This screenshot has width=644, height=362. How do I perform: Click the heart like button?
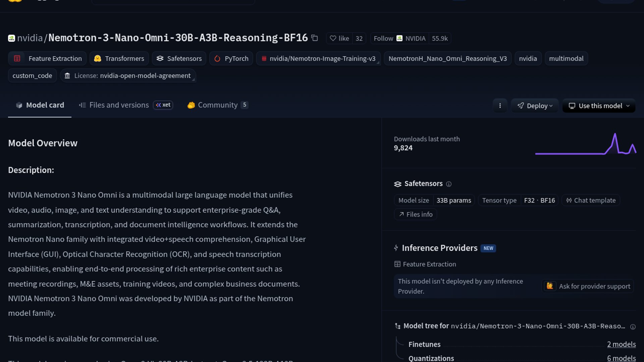point(339,38)
